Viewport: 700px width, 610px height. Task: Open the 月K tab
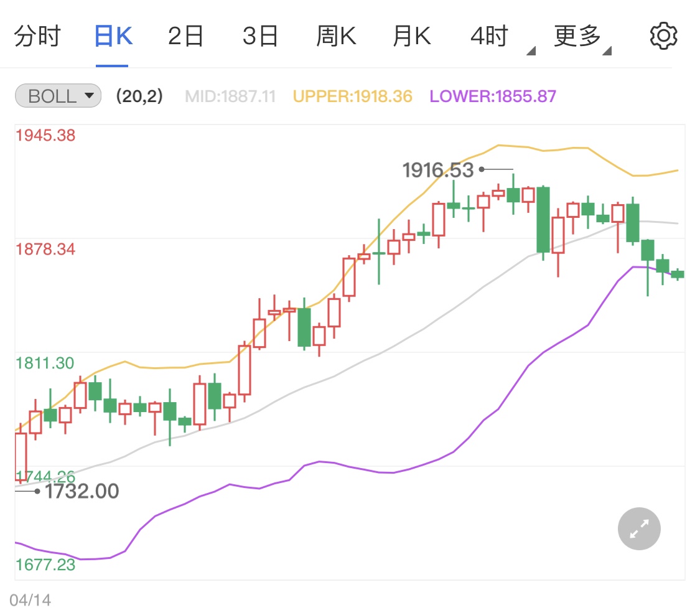coord(412,36)
